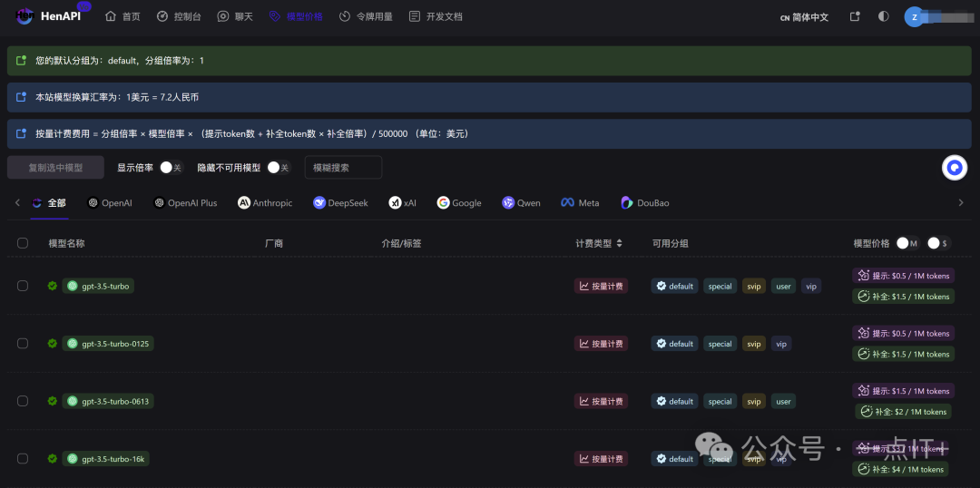Check the select-all header checkbox

(x=23, y=243)
